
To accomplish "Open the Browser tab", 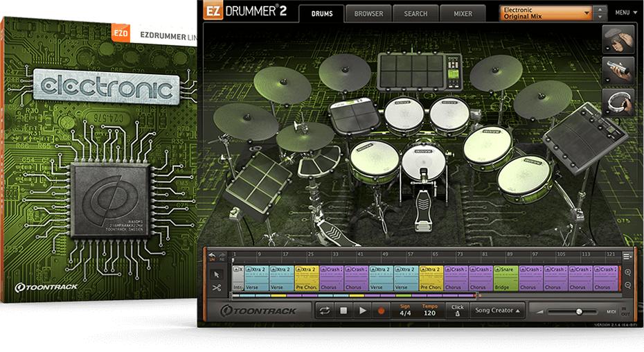I will [368, 13].
